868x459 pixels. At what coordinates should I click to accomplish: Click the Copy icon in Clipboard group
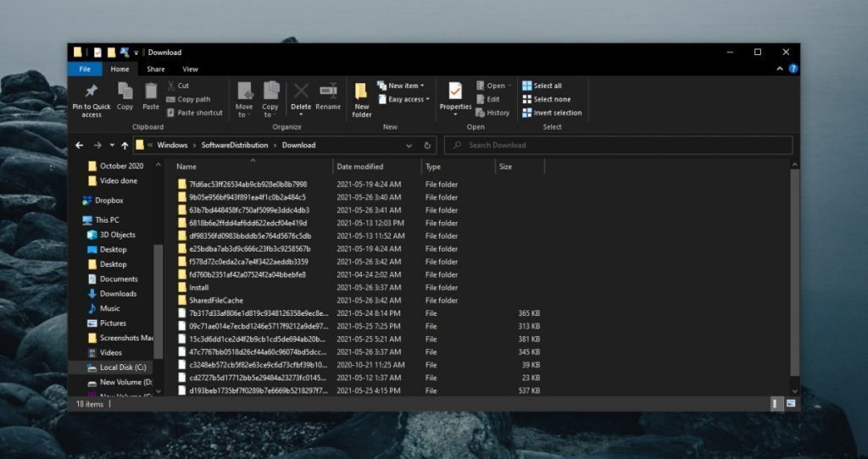(125, 91)
